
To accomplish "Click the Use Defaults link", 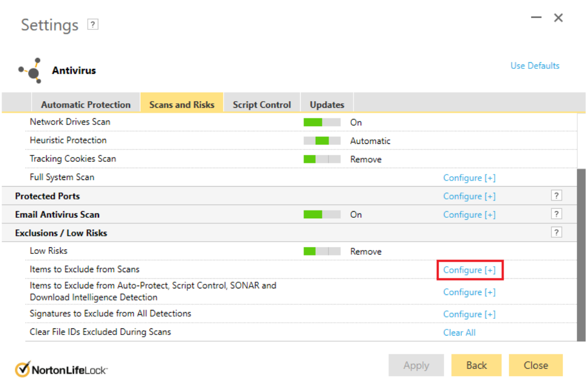I will pyautogui.click(x=535, y=66).
